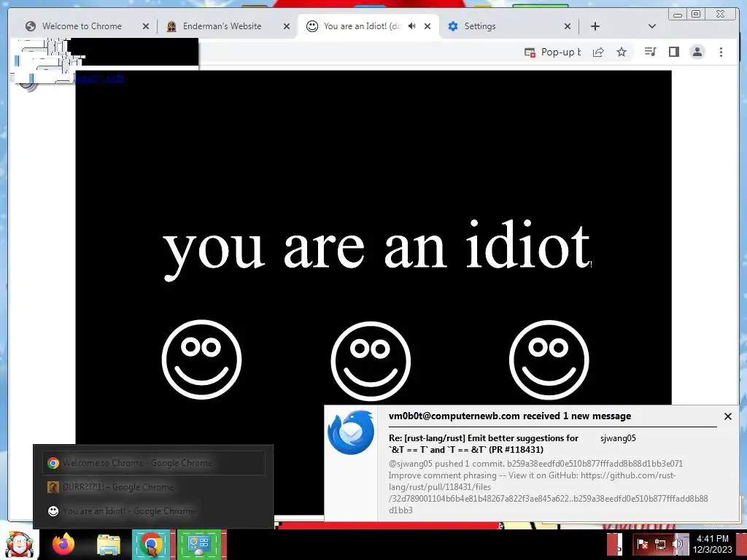
Task: Toggle the Chrome side panel icon
Action: [673, 52]
